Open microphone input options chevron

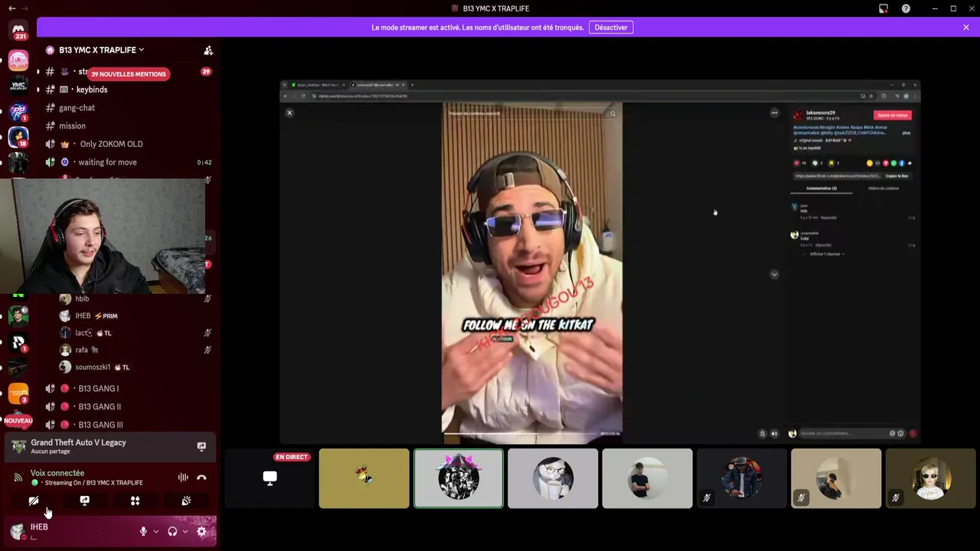(156, 531)
